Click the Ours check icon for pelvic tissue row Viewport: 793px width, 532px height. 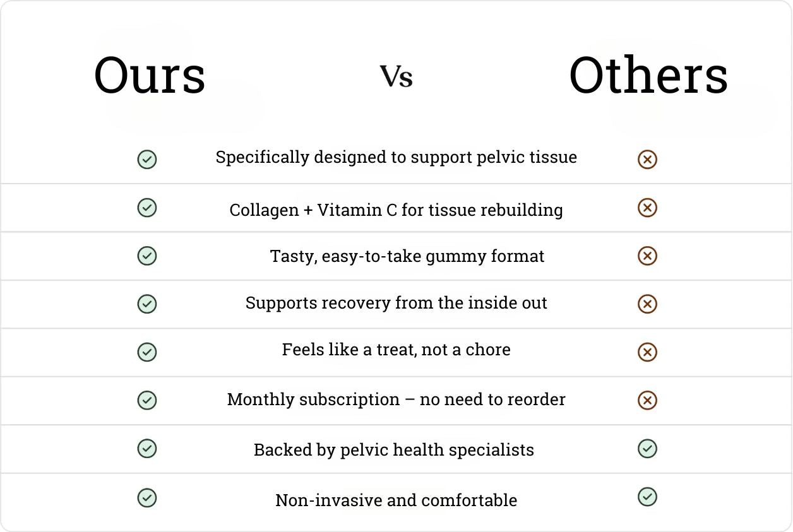pyautogui.click(x=147, y=160)
